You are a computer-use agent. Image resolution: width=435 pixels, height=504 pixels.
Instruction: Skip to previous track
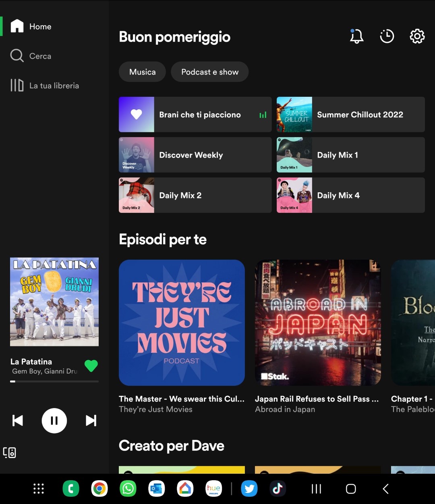tap(18, 421)
